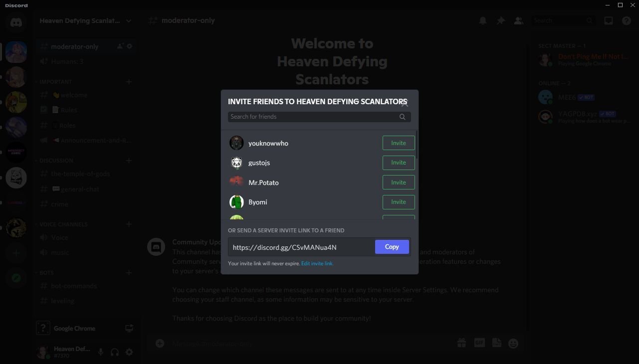This screenshot has width=639, height=364.
Task: Select the bot-commands channel
Action: click(x=74, y=286)
